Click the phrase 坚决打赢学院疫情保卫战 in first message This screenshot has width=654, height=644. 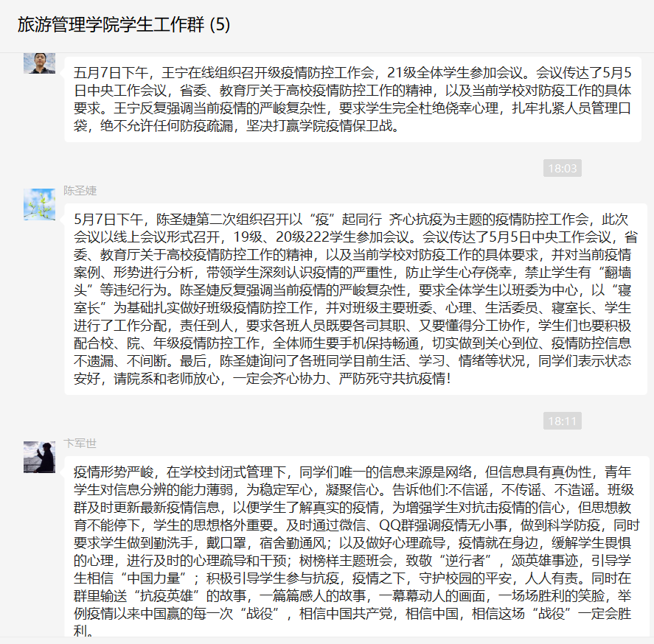319,126
